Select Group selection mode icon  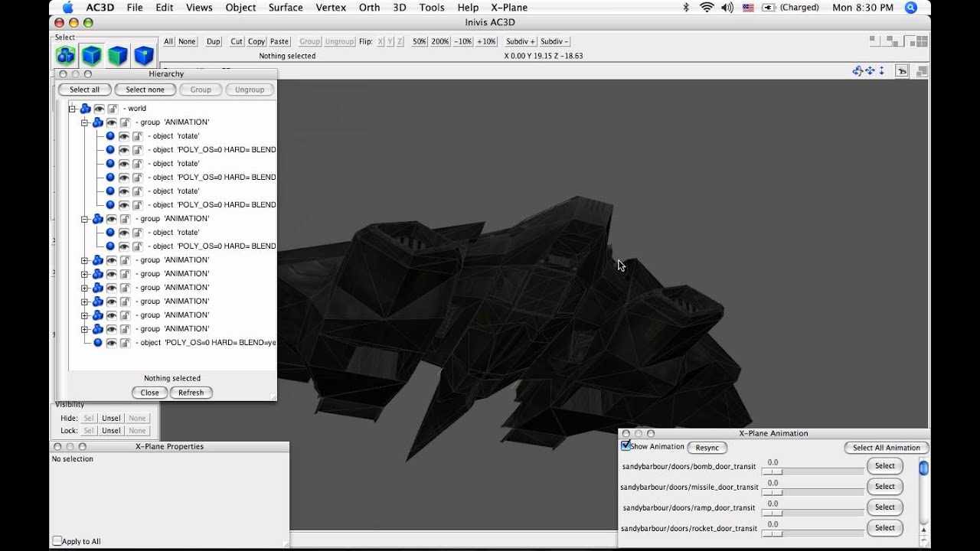66,55
